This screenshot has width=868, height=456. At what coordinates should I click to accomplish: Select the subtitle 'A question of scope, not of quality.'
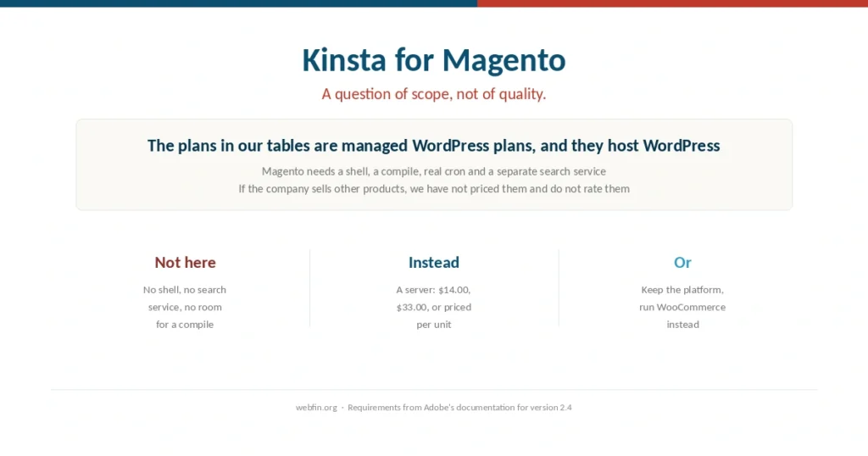pyautogui.click(x=433, y=94)
